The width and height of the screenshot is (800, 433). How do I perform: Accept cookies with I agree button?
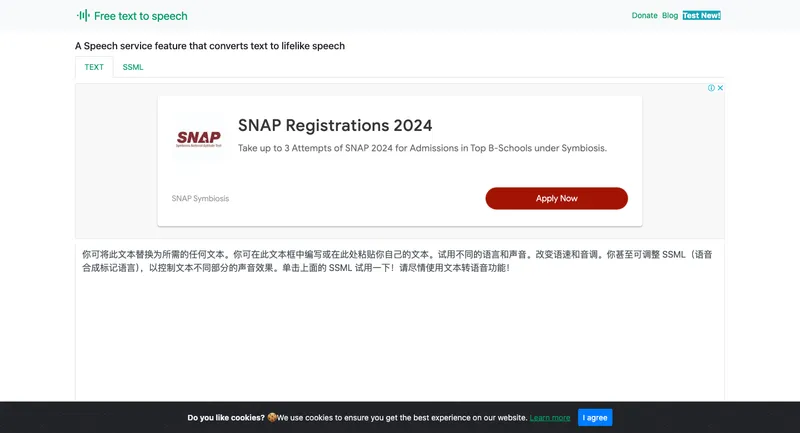point(595,417)
